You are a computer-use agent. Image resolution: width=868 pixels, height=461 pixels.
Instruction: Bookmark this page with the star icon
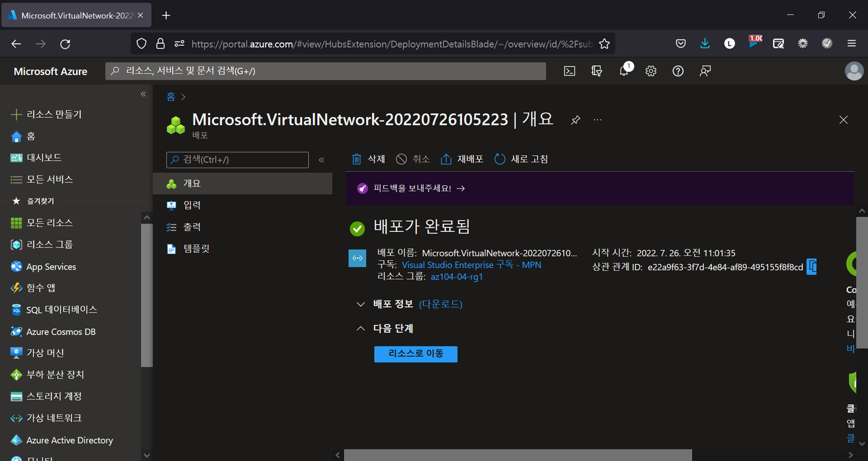pos(604,44)
